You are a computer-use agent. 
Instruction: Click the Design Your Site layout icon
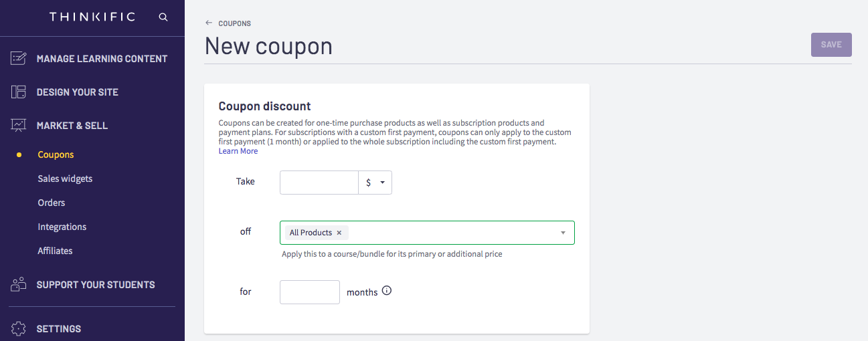click(x=19, y=92)
